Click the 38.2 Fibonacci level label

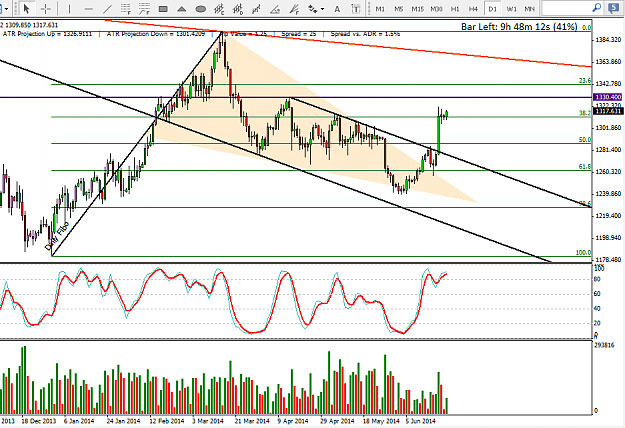pyautogui.click(x=585, y=113)
